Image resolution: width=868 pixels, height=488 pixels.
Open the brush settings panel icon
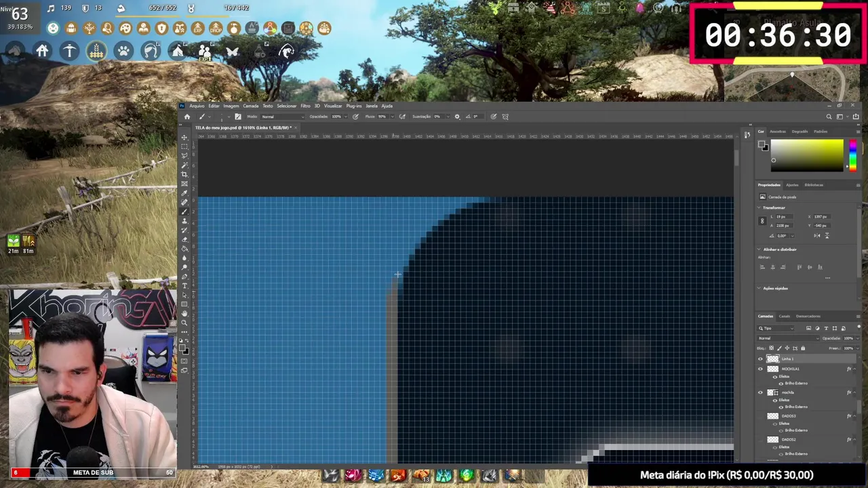[238, 117]
